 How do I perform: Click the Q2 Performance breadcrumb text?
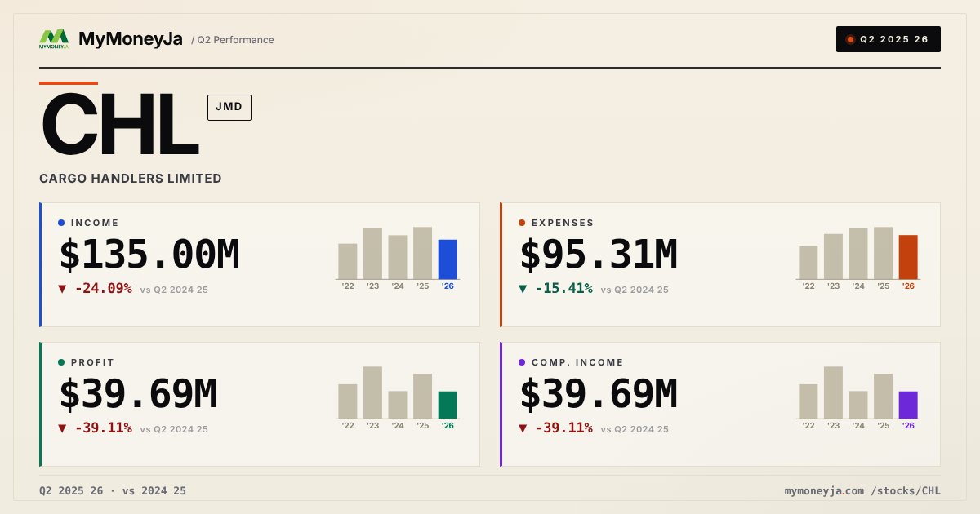click(x=233, y=40)
